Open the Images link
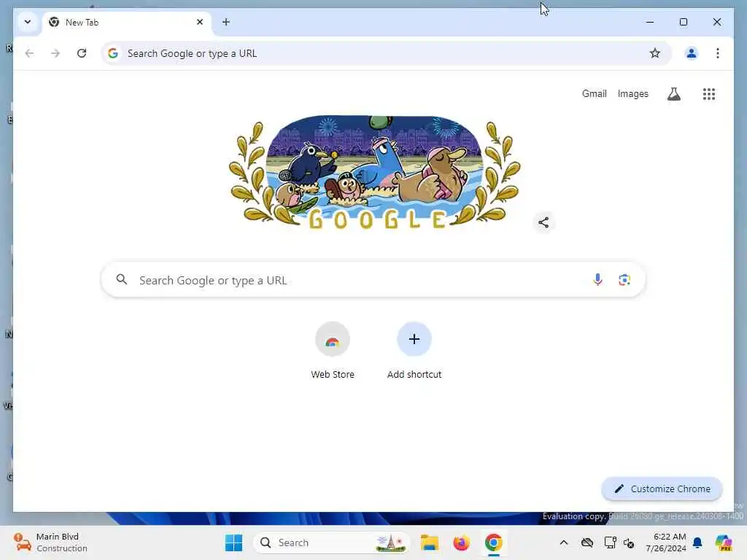Screen dimensions: 747x560 tap(632, 94)
